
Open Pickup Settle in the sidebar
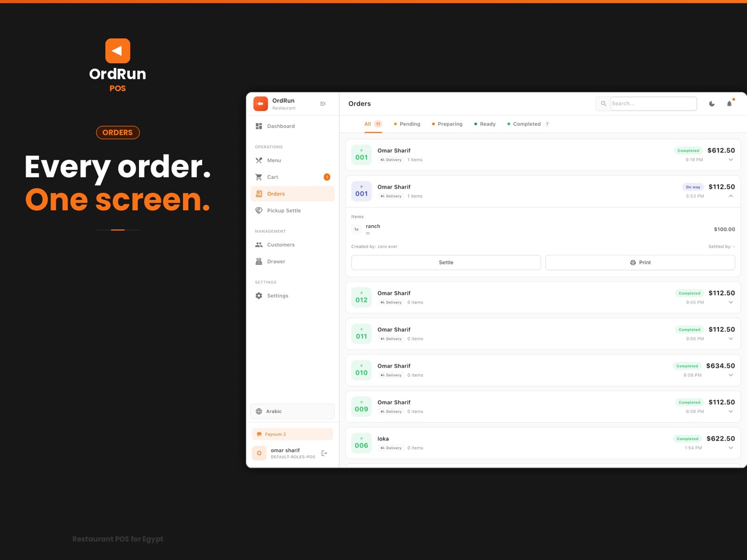click(x=292, y=211)
